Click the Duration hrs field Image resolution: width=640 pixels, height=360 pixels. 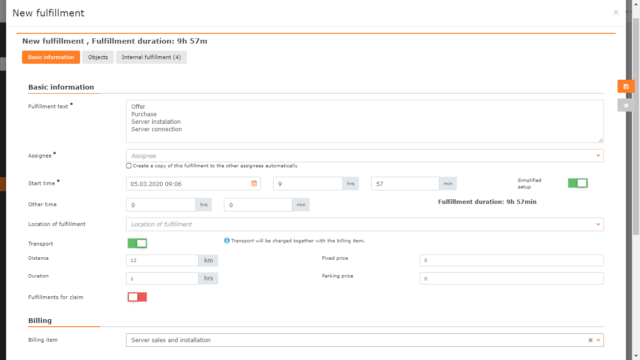[162, 278]
